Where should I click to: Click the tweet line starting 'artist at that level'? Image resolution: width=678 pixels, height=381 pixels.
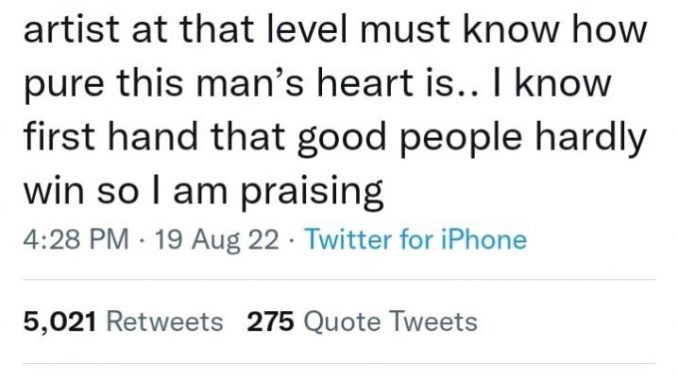(x=335, y=29)
